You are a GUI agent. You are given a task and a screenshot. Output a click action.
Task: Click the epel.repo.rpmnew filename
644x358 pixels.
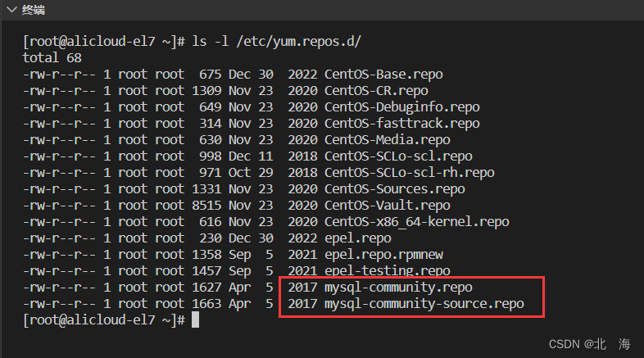(x=383, y=255)
